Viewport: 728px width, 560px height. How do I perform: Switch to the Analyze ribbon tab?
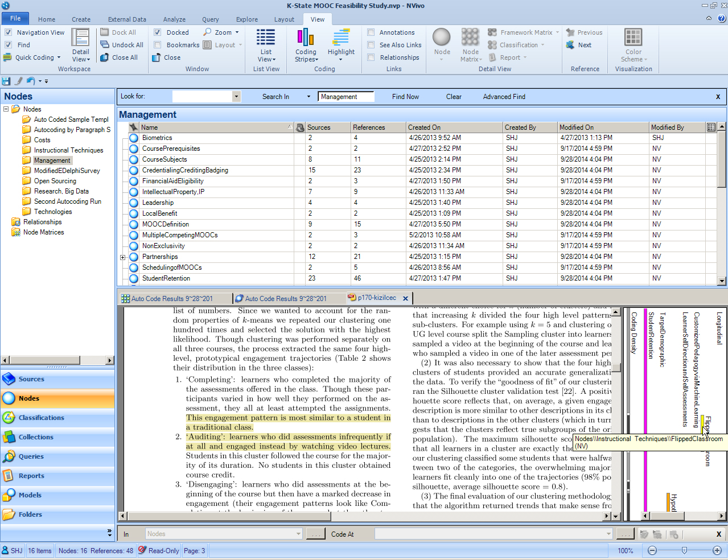tap(174, 19)
